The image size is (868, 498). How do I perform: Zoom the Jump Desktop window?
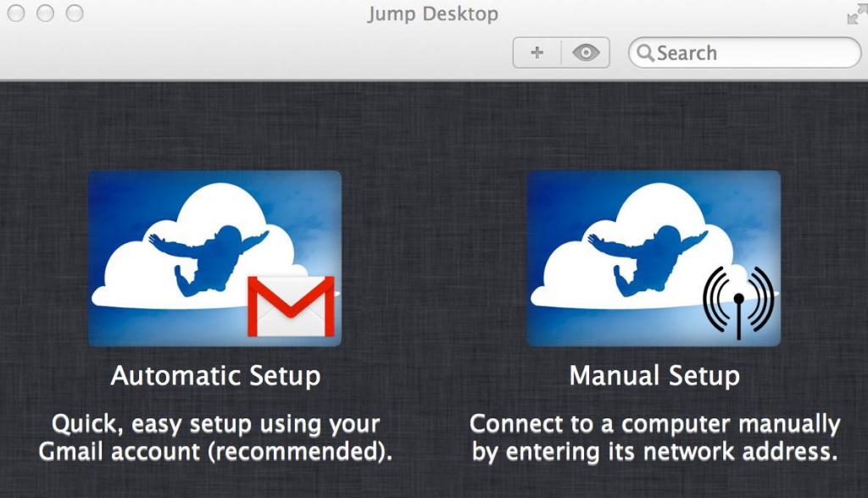75,14
